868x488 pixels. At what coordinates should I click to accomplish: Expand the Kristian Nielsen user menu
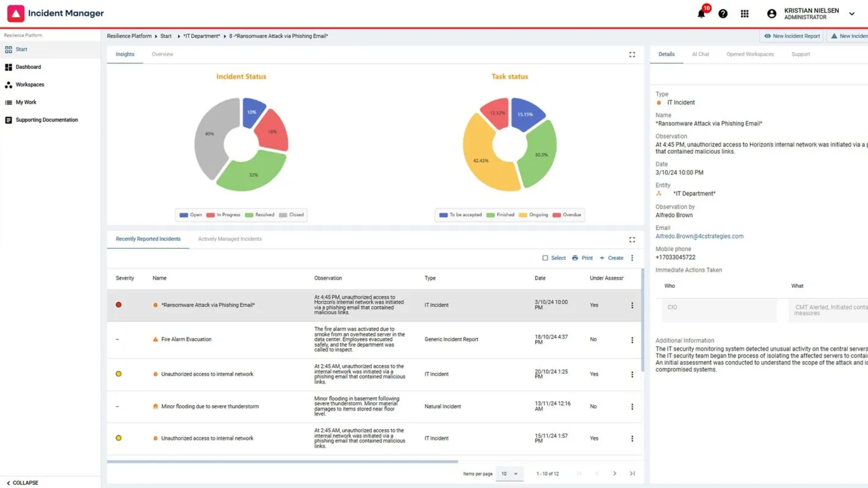pos(852,13)
